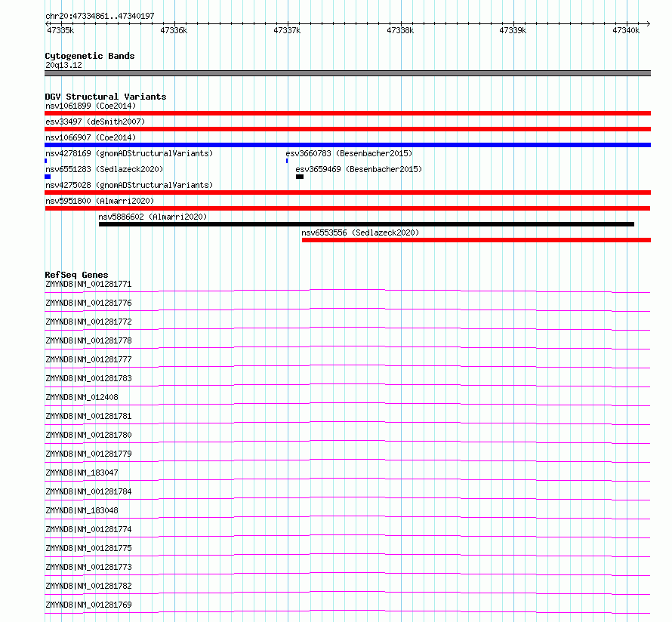The height and width of the screenshot is (622, 672).
Task: Click the red esv33497 variant bar
Action: pyautogui.click(x=347, y=129)
